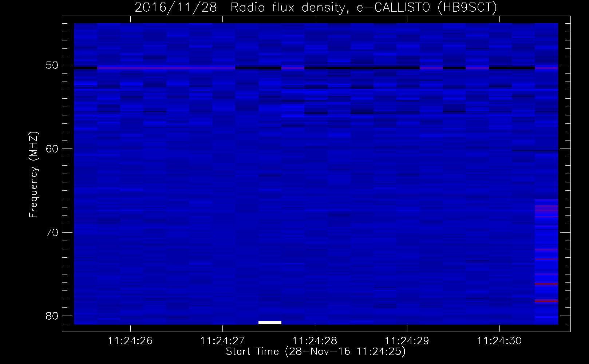Click the white marker at spectrogram bottom
The height and width of the screenshot is (364, 589).
click(270, 323)
